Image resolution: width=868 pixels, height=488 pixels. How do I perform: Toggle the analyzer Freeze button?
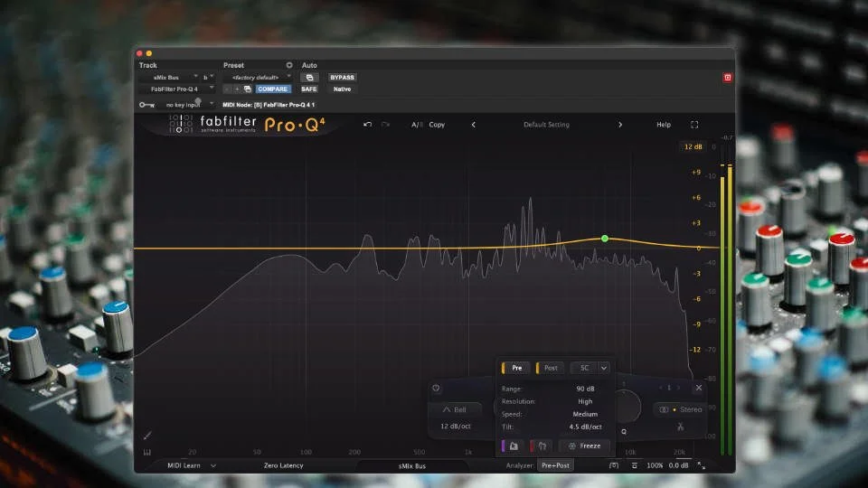585,446
